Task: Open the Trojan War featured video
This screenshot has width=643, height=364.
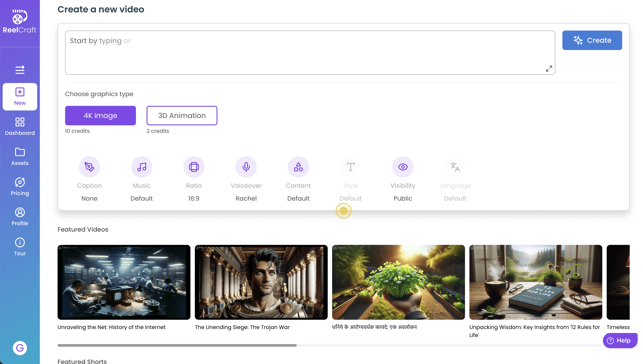Action: pyautogui.click(x=261, y=282)
